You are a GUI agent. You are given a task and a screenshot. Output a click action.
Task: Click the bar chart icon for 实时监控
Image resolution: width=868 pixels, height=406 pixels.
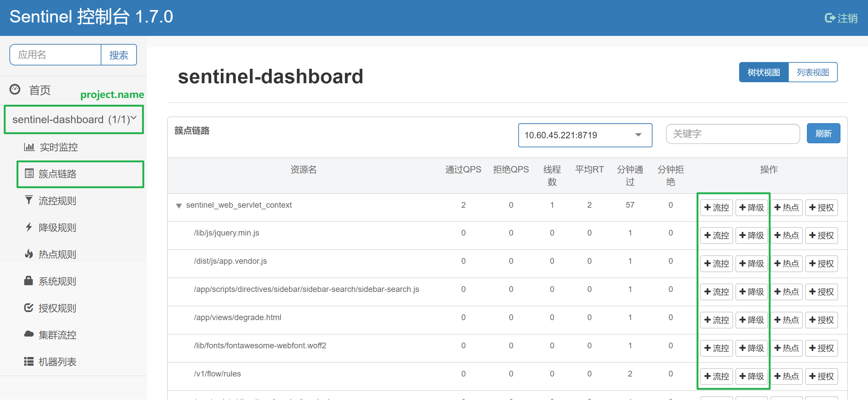click(29, 147)
